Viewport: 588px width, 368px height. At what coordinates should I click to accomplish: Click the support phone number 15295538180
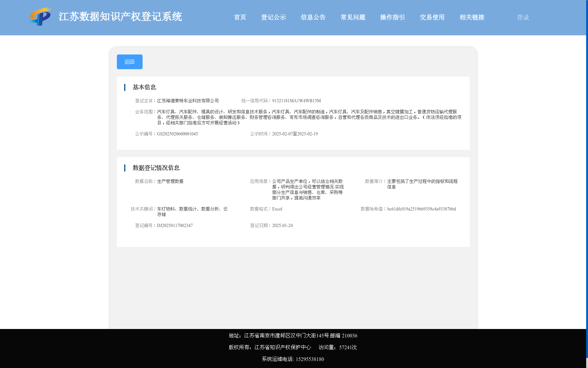pos(310,359)
